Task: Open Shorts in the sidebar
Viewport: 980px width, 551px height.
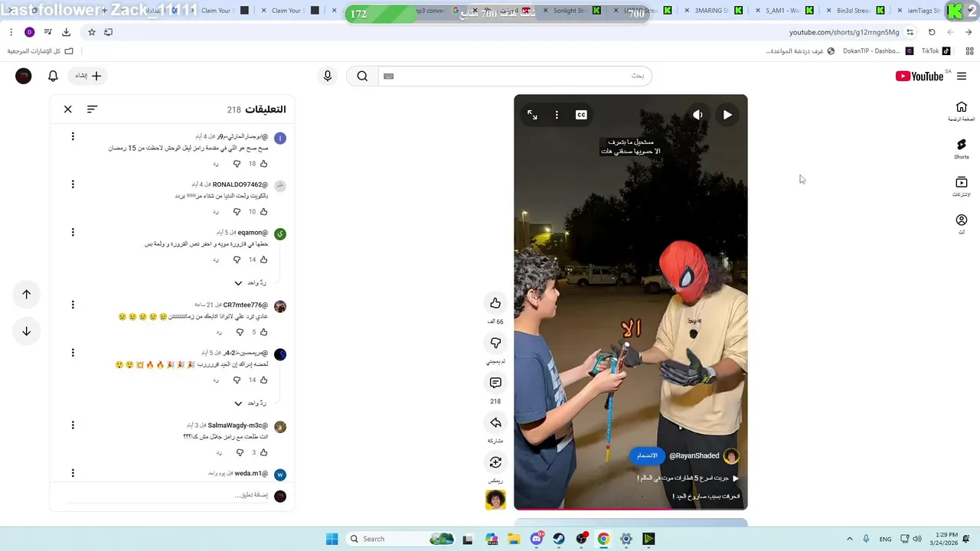Action: click(962, 148)
